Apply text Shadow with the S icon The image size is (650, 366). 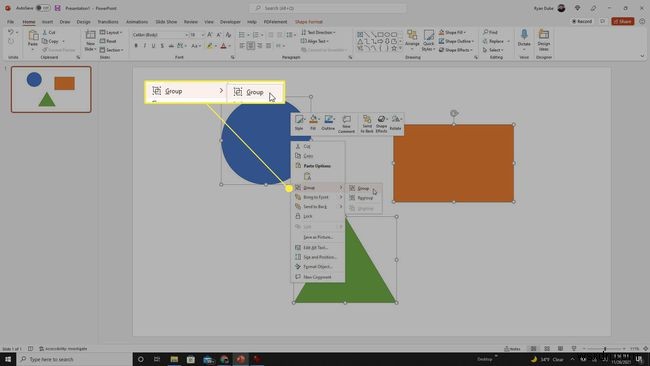(x=162, y=46)
